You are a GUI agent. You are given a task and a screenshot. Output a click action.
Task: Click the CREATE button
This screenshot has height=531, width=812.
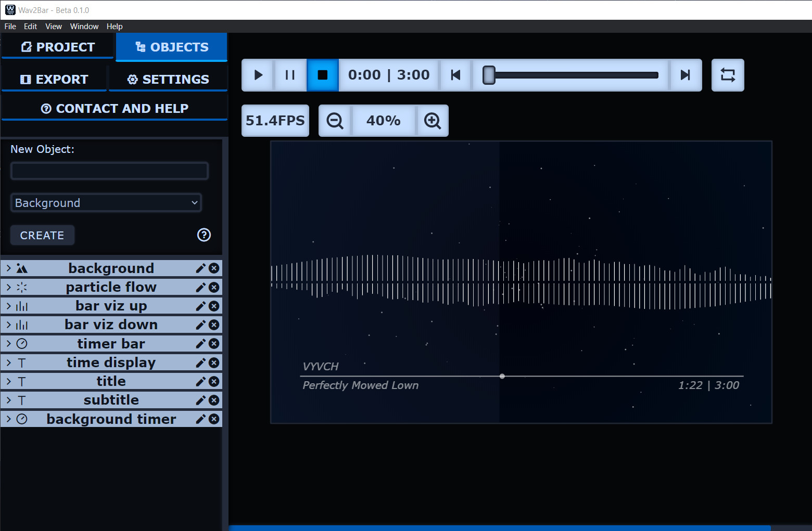click(42, 235)
